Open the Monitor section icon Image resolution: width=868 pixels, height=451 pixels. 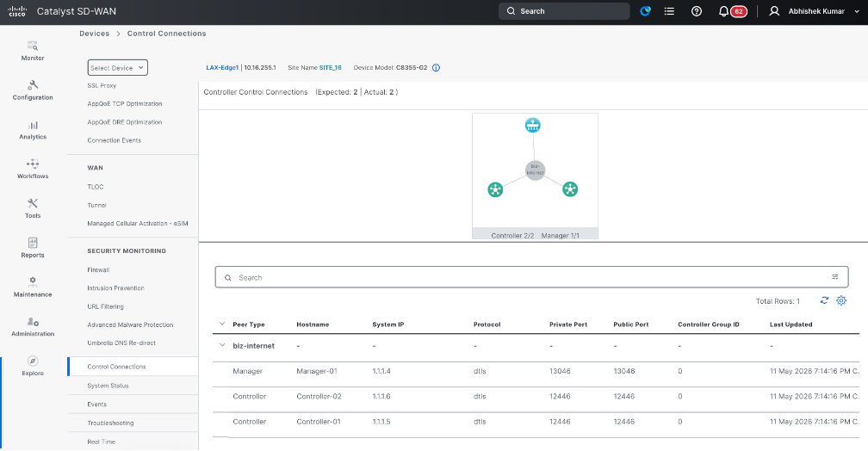tap(33, 46)
